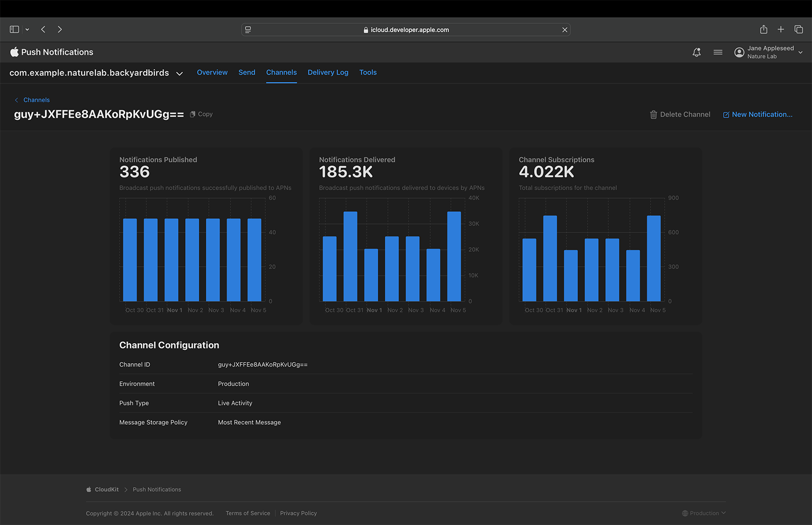Switch to the Delivery Log tab
Image resolution: width=812 pixels, height=525 pixels.
[328, 72]
